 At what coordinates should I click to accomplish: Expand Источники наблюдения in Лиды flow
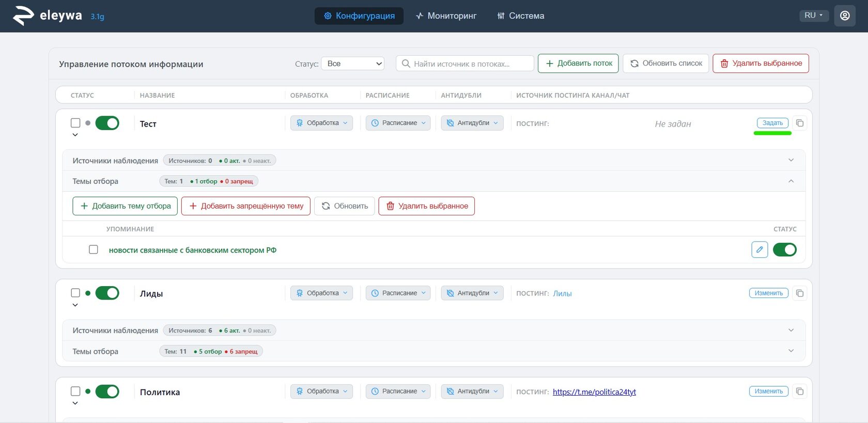coord(791,330)
